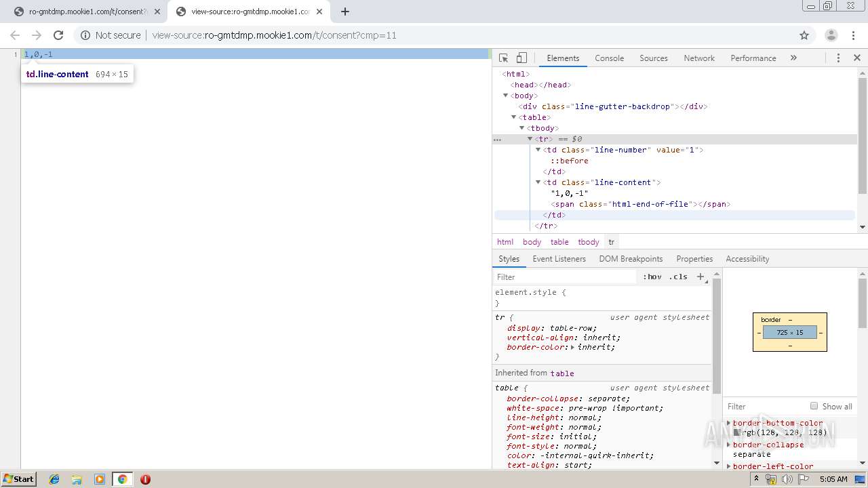Open the Sources tab
The image size is (868, 488).
click(x=654, y=58)
